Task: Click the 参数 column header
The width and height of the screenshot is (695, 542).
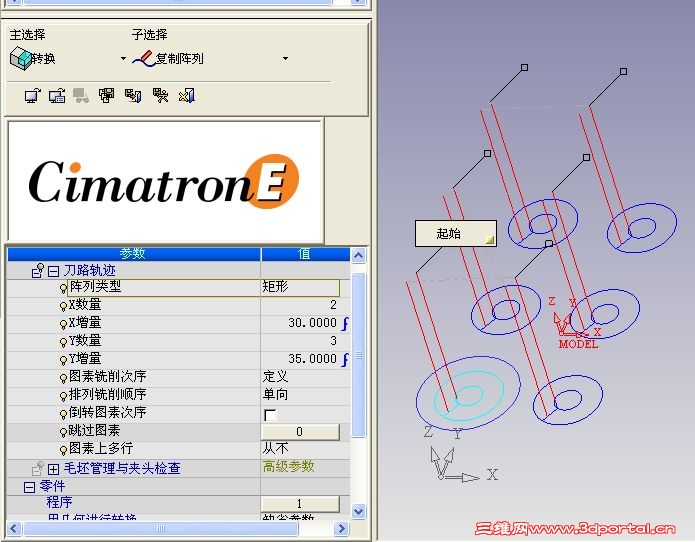Action: click(133, 254)
